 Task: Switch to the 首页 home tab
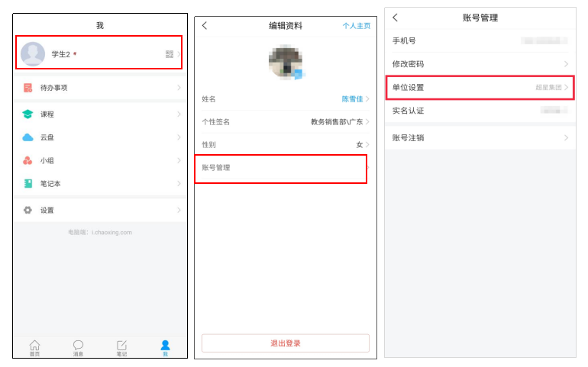point(34,347)
